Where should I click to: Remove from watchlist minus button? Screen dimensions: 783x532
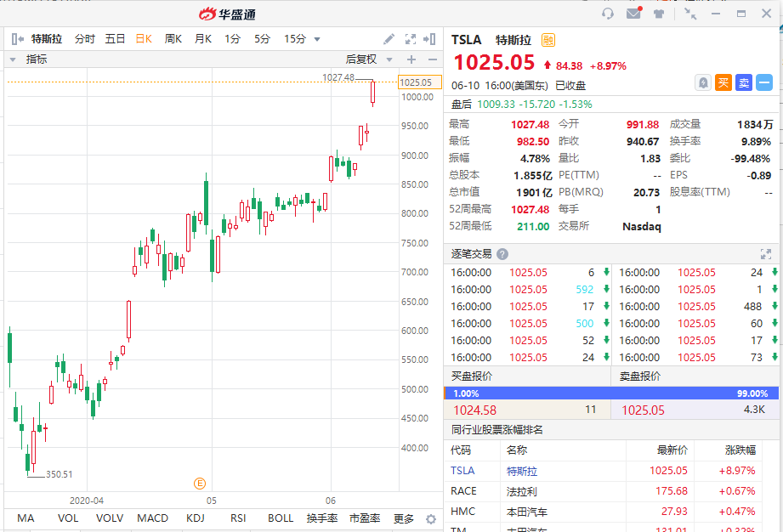(x=764, y=82)
